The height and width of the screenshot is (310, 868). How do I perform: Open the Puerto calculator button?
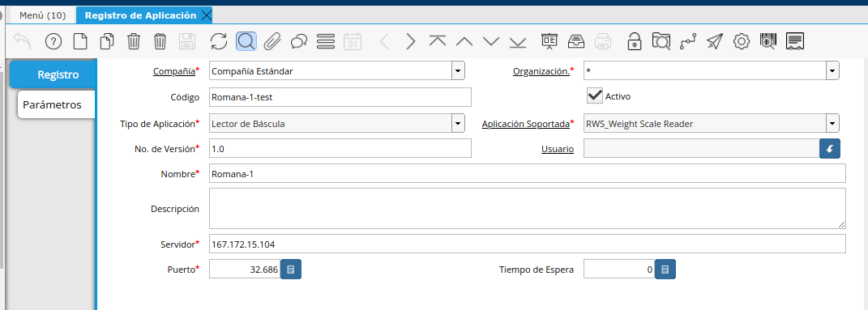point(291,270)
